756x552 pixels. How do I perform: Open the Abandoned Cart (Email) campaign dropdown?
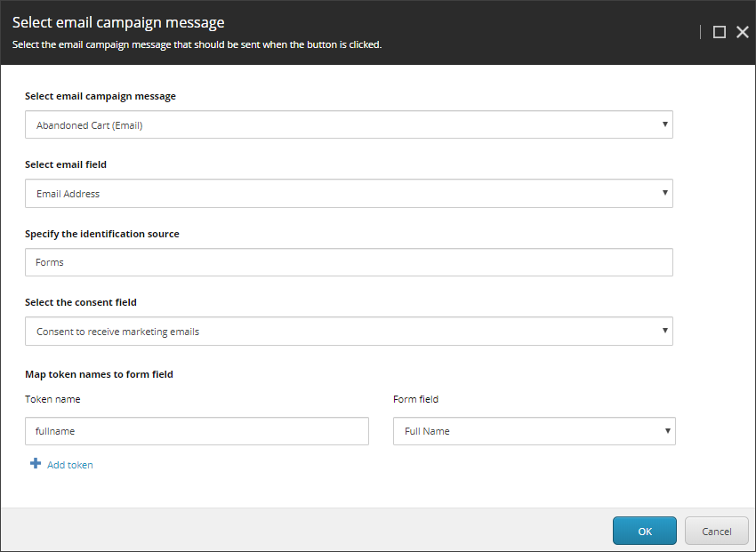pos(349,124)
